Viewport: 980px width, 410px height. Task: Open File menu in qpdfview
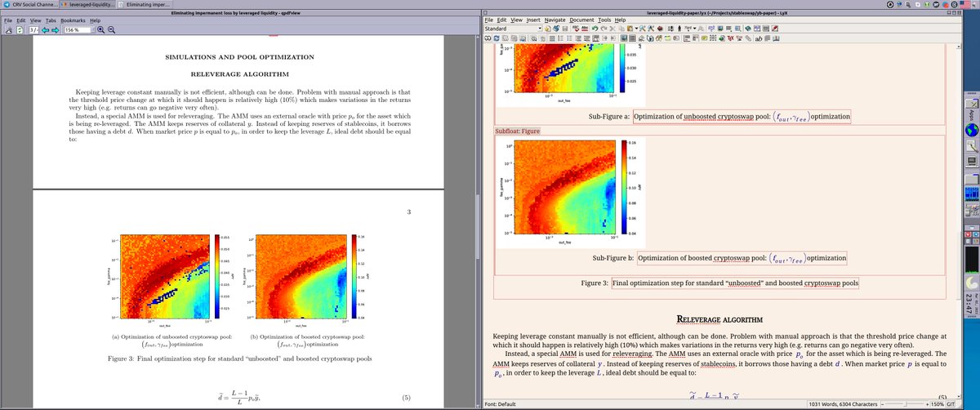pyautogui.click(x=9, y=19)
